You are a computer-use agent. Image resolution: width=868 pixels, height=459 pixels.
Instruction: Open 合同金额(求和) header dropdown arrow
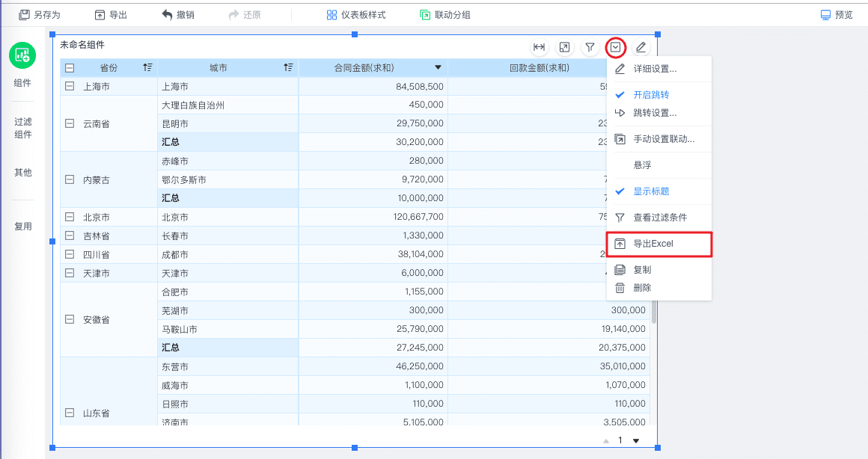(438, 67)
